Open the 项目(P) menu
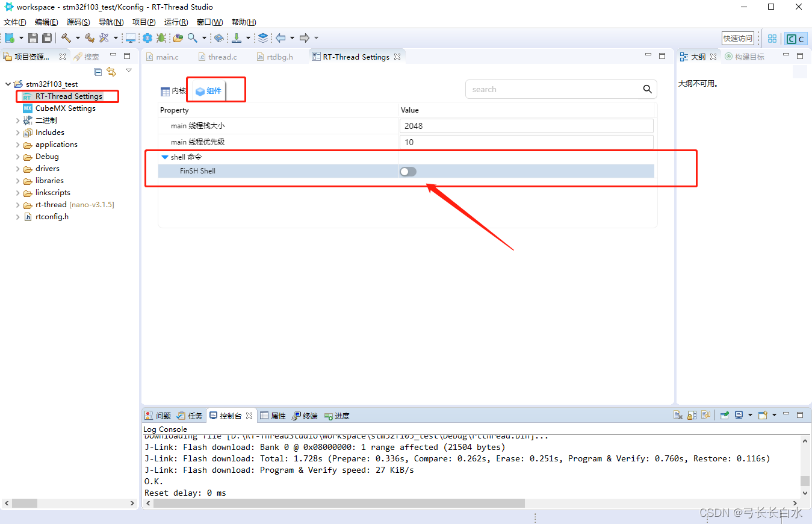812x524 pixels. pyautogui.click(x=144, y=22)
